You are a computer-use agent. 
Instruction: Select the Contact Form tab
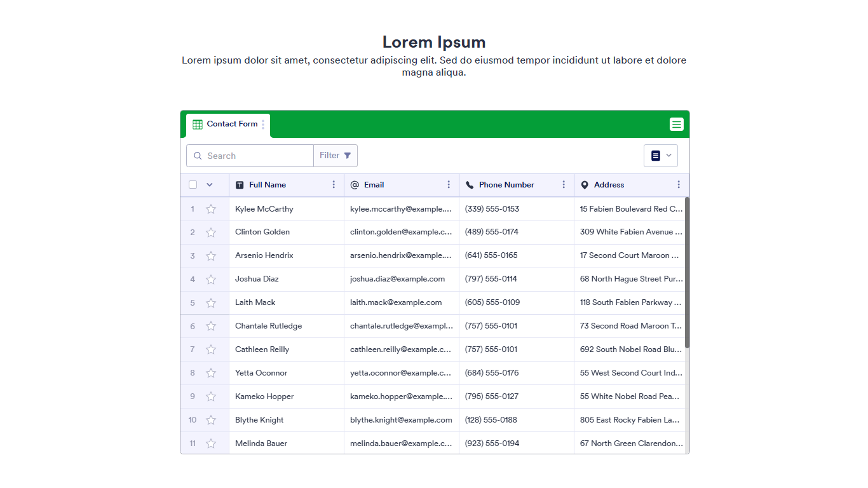pyautogui.click(x=227, y=125)
